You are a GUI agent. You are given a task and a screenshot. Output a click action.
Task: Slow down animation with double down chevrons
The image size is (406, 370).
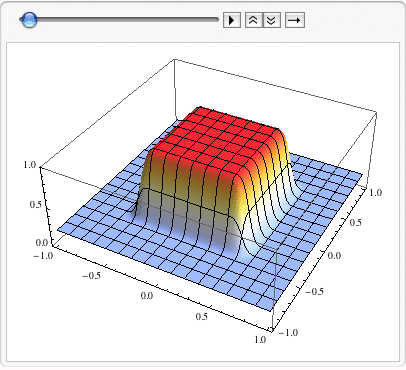click(x=272, y=20)
